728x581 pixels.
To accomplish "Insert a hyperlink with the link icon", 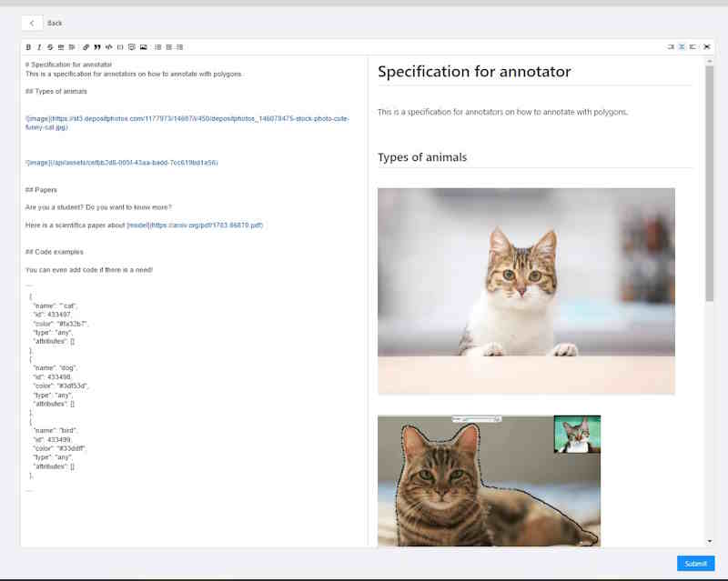I will [x=86, y=46].
